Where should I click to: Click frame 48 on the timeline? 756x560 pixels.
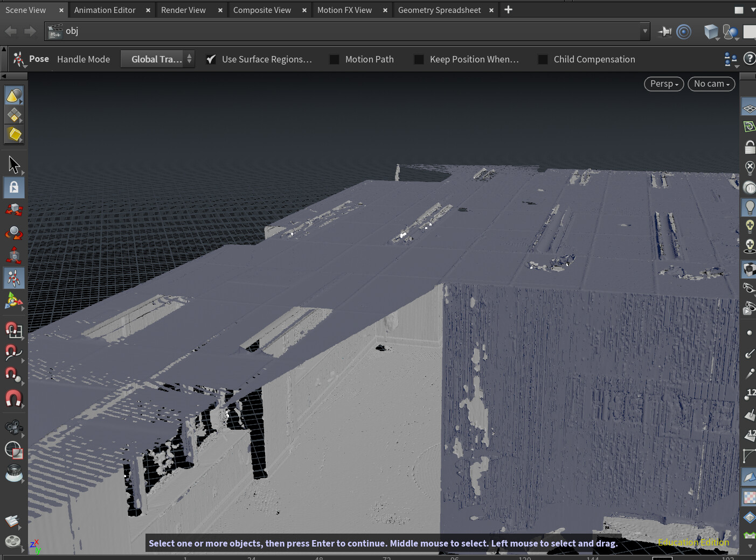click(x=318, y=558)
